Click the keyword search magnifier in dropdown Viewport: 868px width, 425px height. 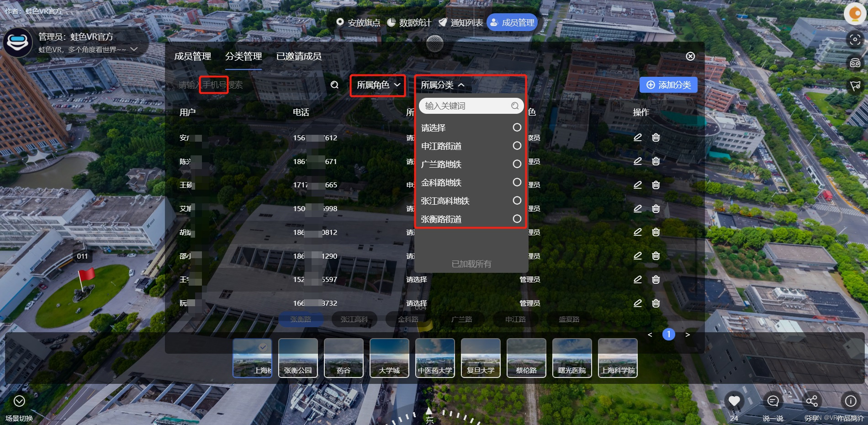pyautogui.click(x=515, y=106)
